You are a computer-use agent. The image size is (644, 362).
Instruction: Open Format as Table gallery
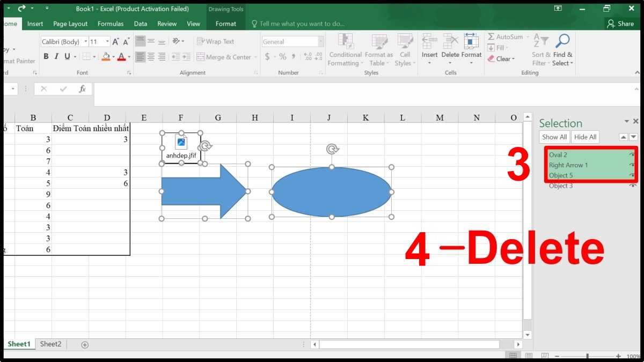[x=379, y=50]
